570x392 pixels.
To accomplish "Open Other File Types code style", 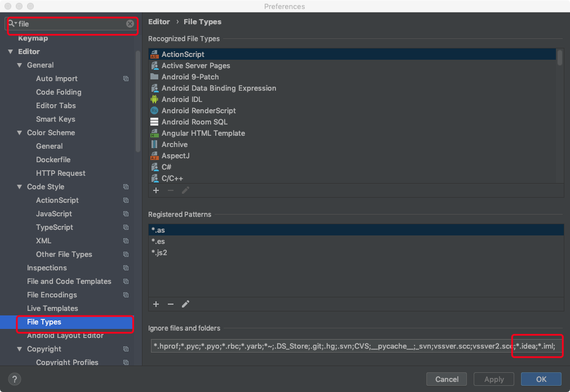I will coord(64,254).
